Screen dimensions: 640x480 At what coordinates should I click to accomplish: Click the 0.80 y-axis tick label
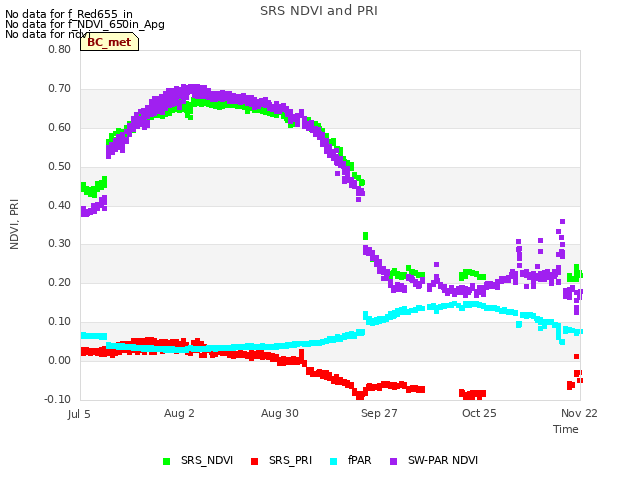[x=59, y=49]
